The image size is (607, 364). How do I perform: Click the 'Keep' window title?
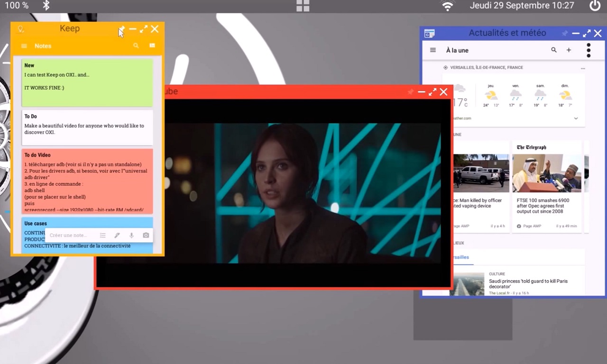(70, 28)
